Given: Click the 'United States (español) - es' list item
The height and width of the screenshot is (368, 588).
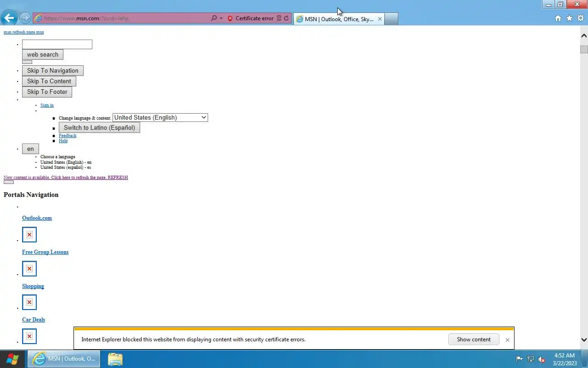Looking at the screenshot, I should tap(65, 167).
